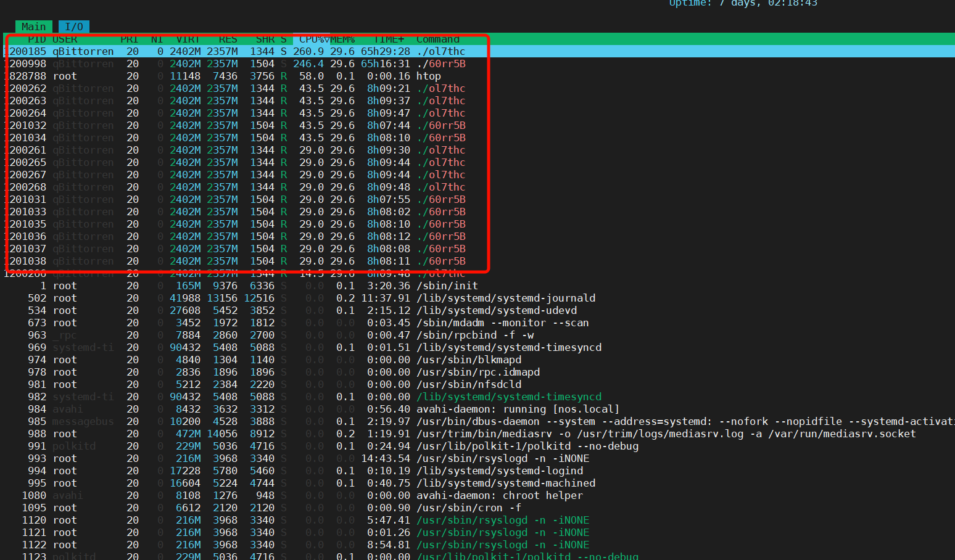The image size is (955, 560).
Task: Sort by the Command column header
Action: pos(438,39)
